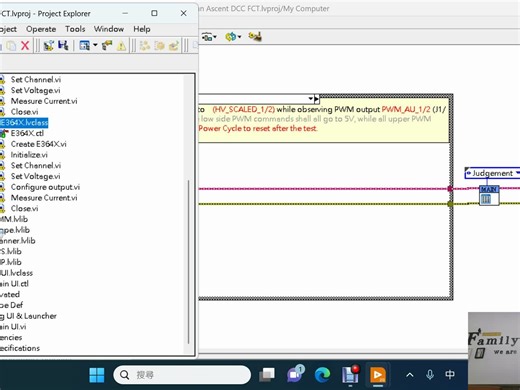Select Measure Current.vi below Configure output.vi
This screenshot has width=520, height=390.
click(x=44, y=198)
